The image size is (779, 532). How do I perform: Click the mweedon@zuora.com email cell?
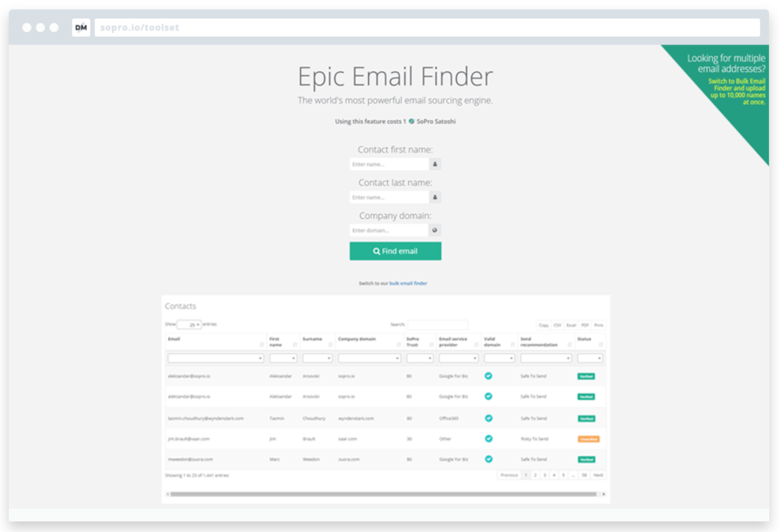191,459
